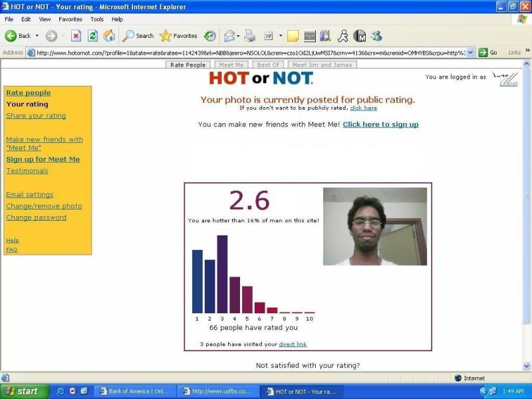Open the Share your rating link
Viewport: 532px width, 399px height.
(x=36, y=116)
